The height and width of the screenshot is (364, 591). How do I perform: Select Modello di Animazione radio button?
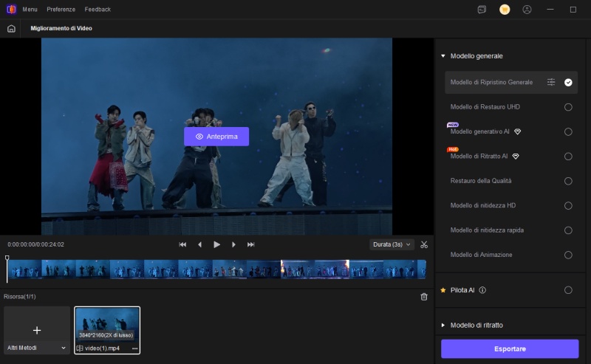point(568,255)
